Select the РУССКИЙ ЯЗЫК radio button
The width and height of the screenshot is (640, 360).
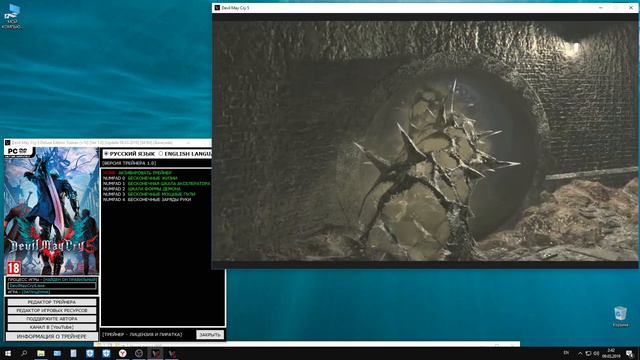(x=106, y=154)
